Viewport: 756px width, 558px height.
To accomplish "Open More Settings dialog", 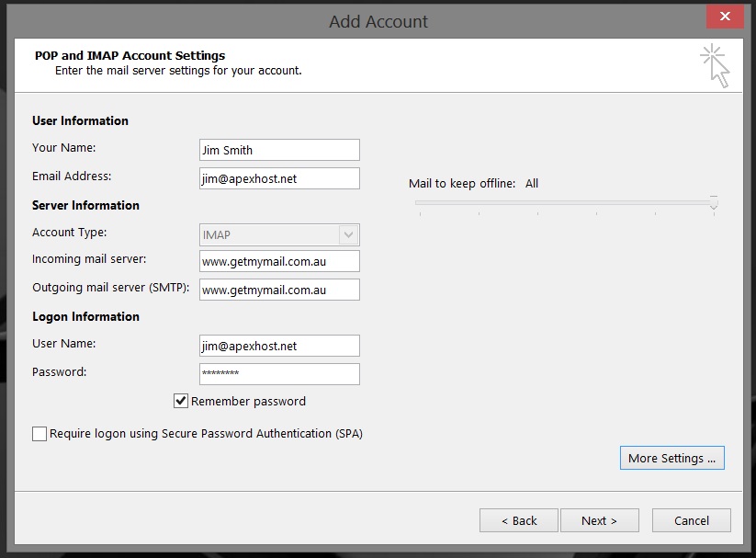I will (x=671, y=457).
